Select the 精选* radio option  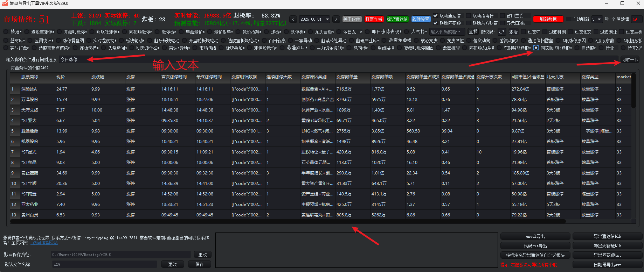(x=6, y=32)
